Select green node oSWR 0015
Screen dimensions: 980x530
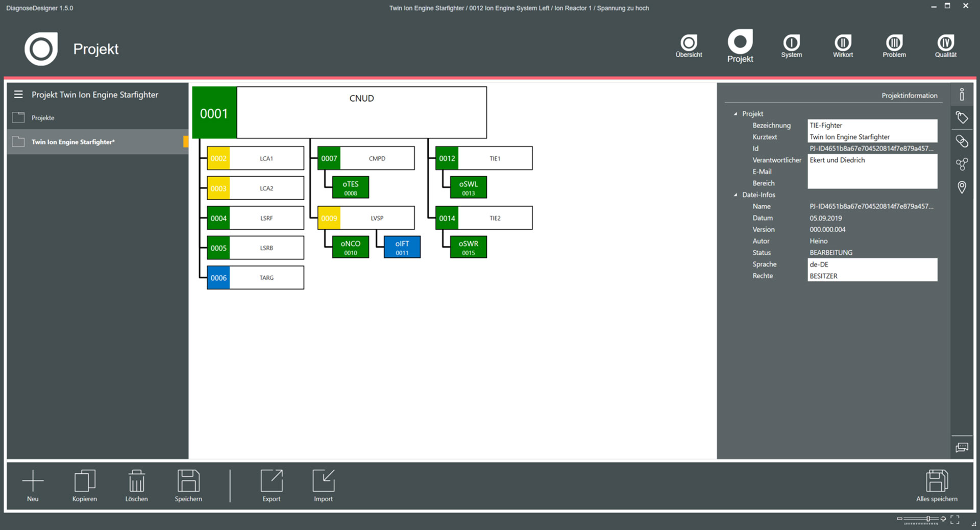point(469,247)
